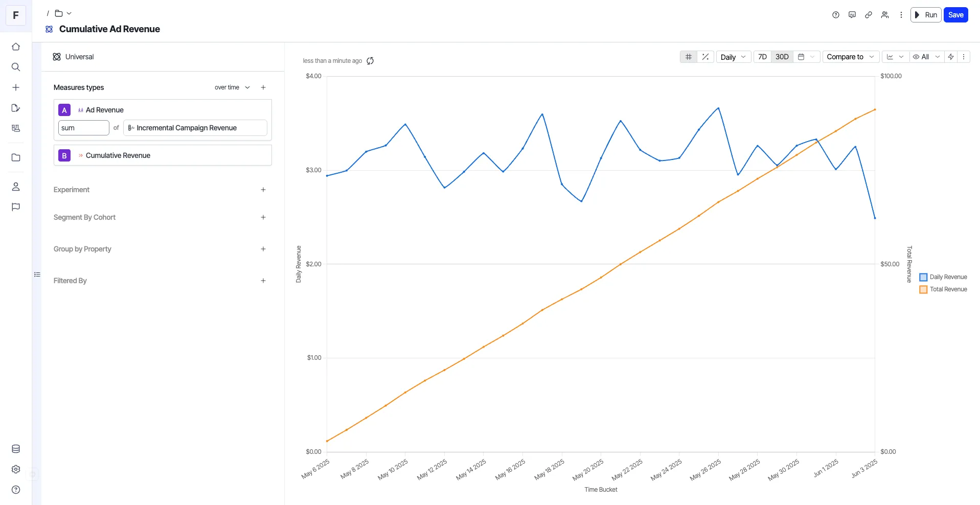Open the over time dropdown
Viewport: 980px width, 505px height.
coord(232,87)
